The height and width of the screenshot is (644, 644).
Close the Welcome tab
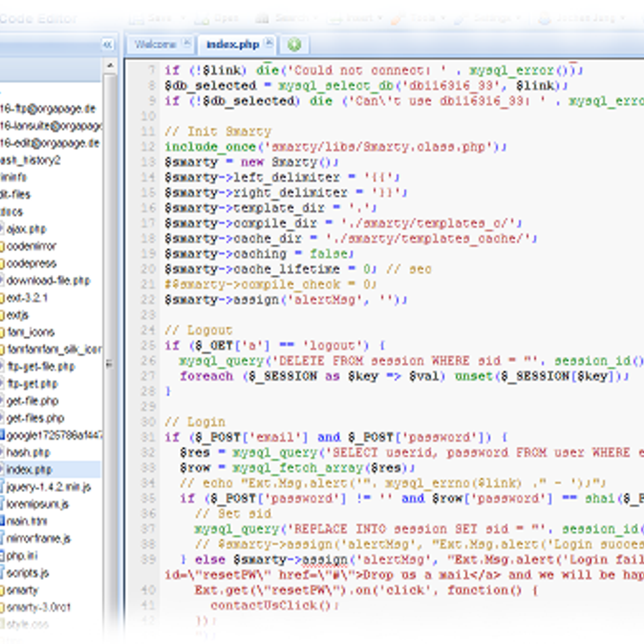point(186,43)
